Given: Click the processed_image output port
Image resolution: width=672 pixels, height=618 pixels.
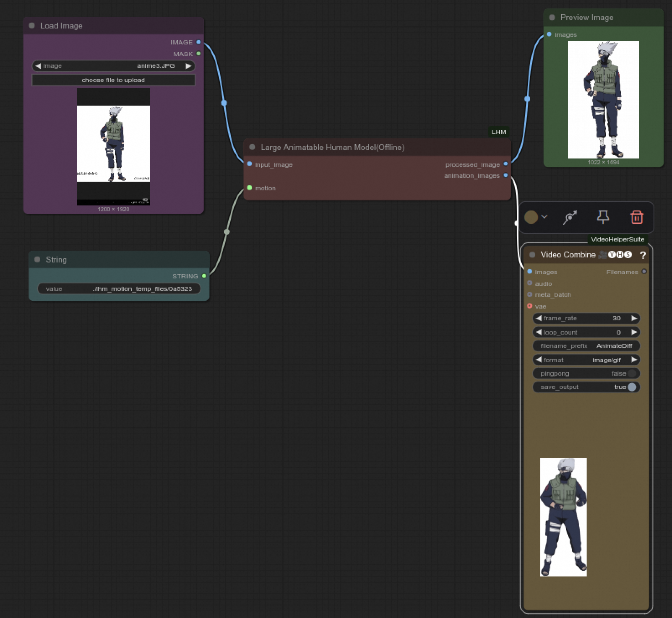Looking at the screenshot, I should point(505,164).
